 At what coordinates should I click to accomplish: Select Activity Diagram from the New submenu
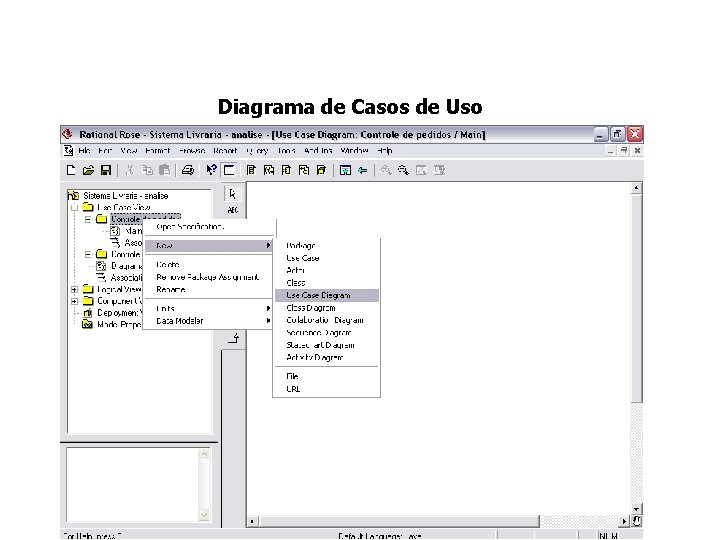(x=326, y=358)
